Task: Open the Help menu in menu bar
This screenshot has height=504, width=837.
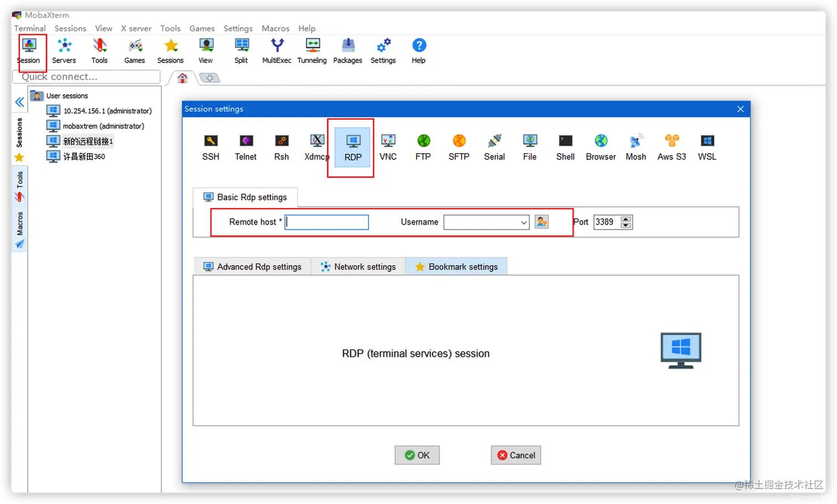Action: click(307, 28)
